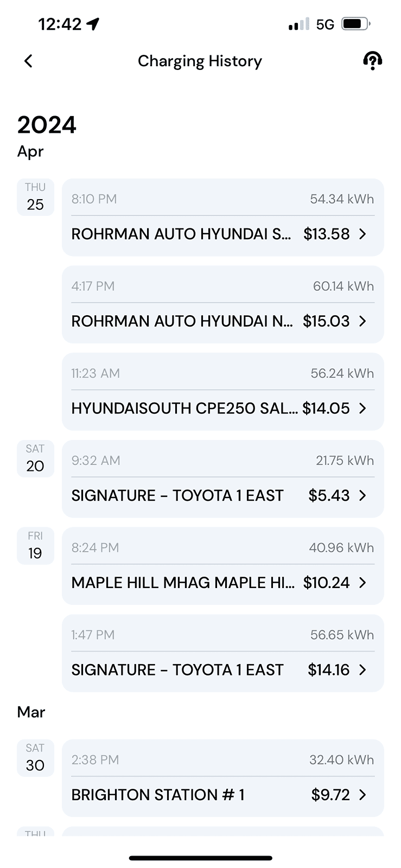Tap chevron next to $14.16 charge
401x868 pixels.
point(363,670)
